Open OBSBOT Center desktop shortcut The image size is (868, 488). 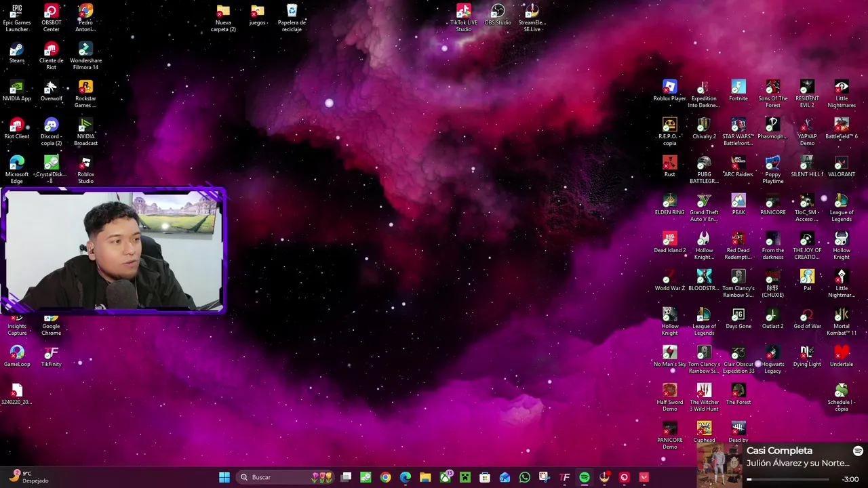click(51, 18)
